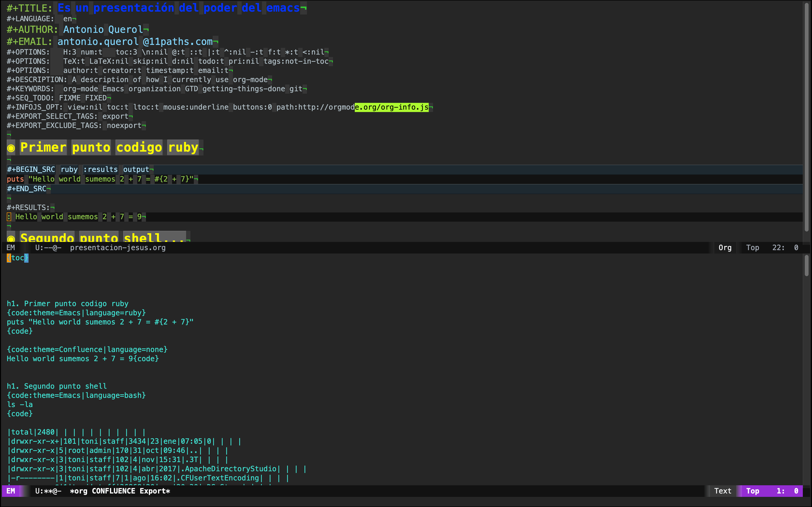Screen dimensions: 812x507
Task: Click the #+RESULTS: keyword line
Action: (28, 208)
